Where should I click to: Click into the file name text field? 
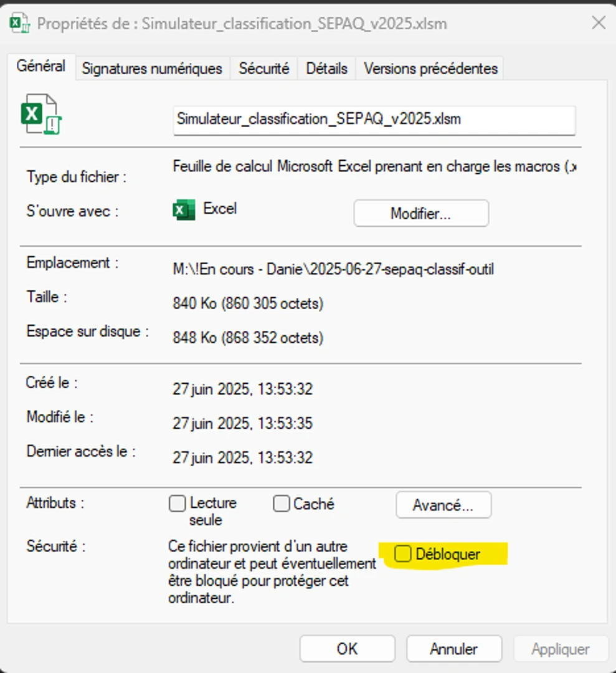(374, 120)
